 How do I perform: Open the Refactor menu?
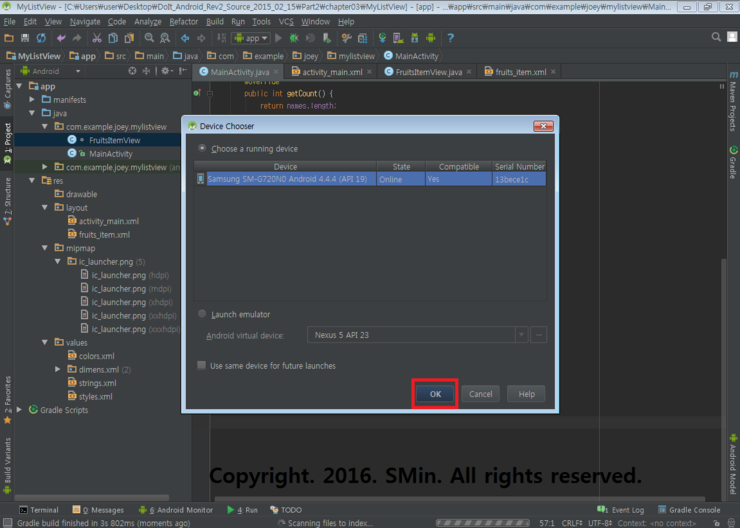coord(184,22)
